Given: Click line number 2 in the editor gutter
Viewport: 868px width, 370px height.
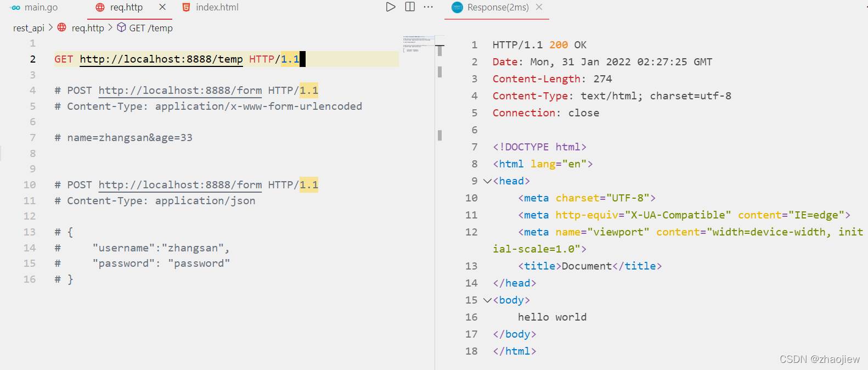Looking at the screenshot, I should (x=33, y=59).
